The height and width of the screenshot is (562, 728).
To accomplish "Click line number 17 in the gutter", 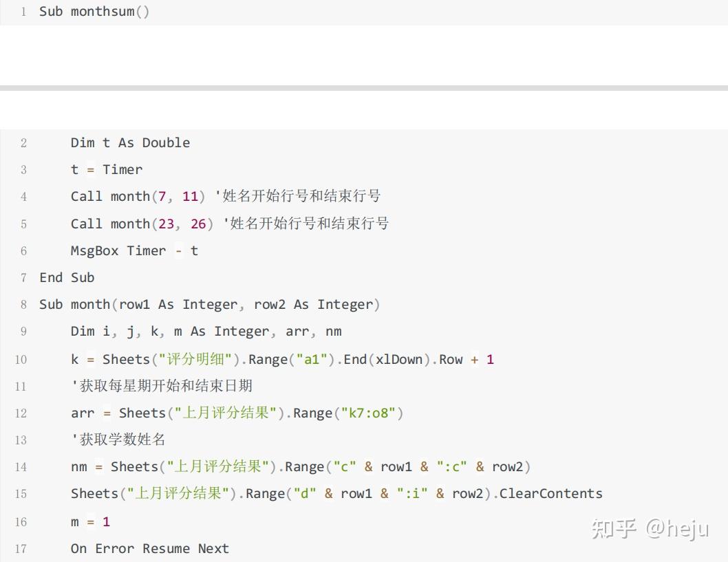I will point(21,549).
